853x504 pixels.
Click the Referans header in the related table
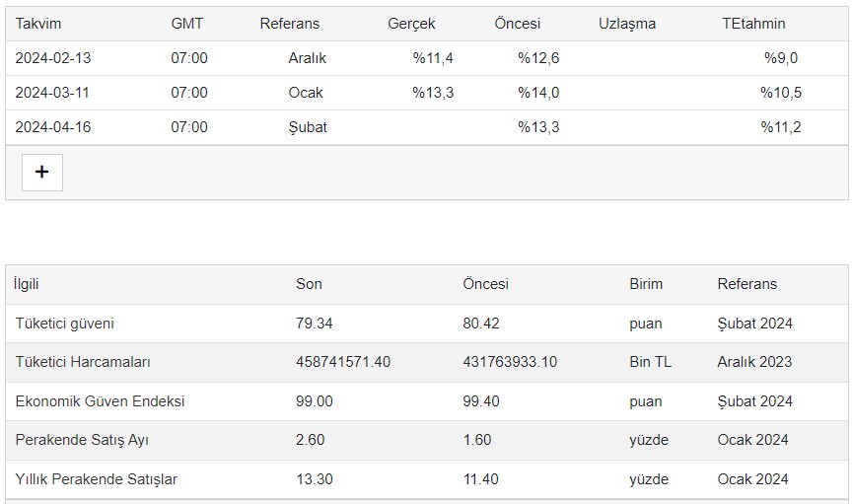[x=746, y=284]
